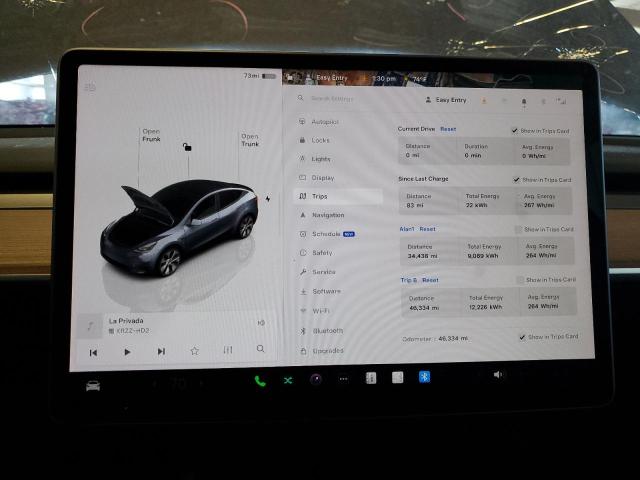Viewport: 640px width, 480px height.
Task: Check Show in Trips Card for Alan1
Action: click(518, 229)
